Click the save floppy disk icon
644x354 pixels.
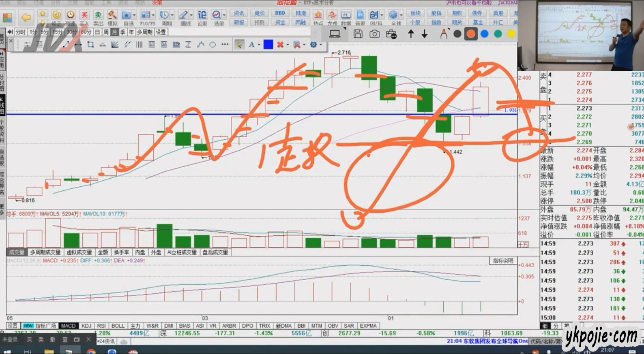pos(358,34)
